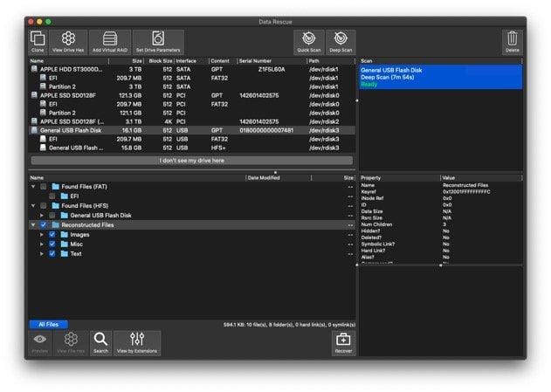
Task: Select General USB Flash Disk scan entry
Action: point(441,77)
